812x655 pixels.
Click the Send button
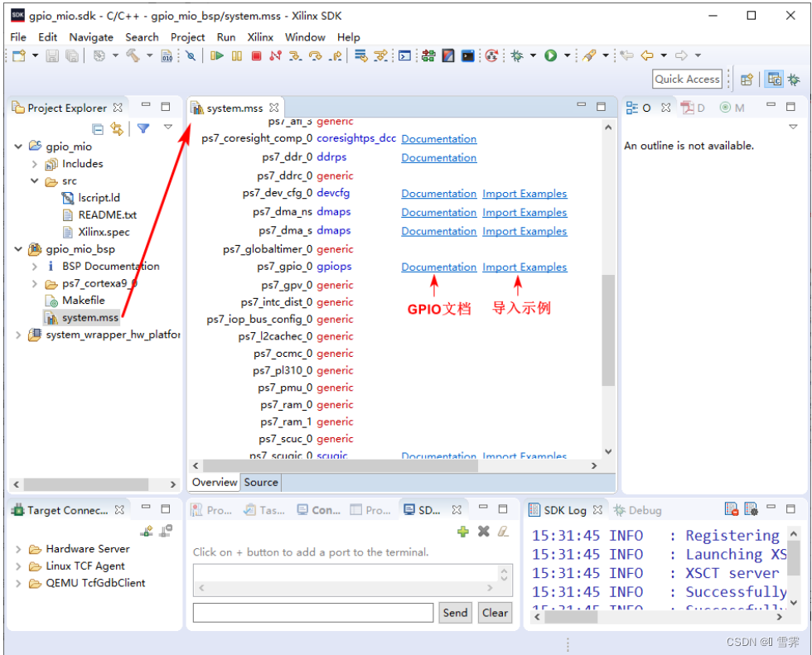[455, 613]
